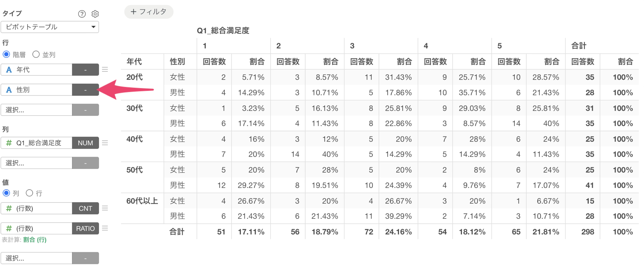Click the 性別 row field selector

[x=37, y=90]
